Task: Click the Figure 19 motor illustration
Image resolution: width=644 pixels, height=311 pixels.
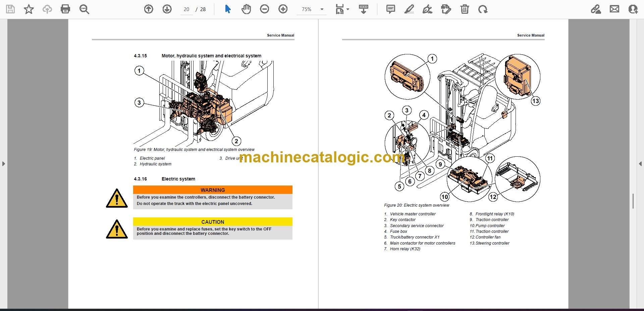Action: 203,103
